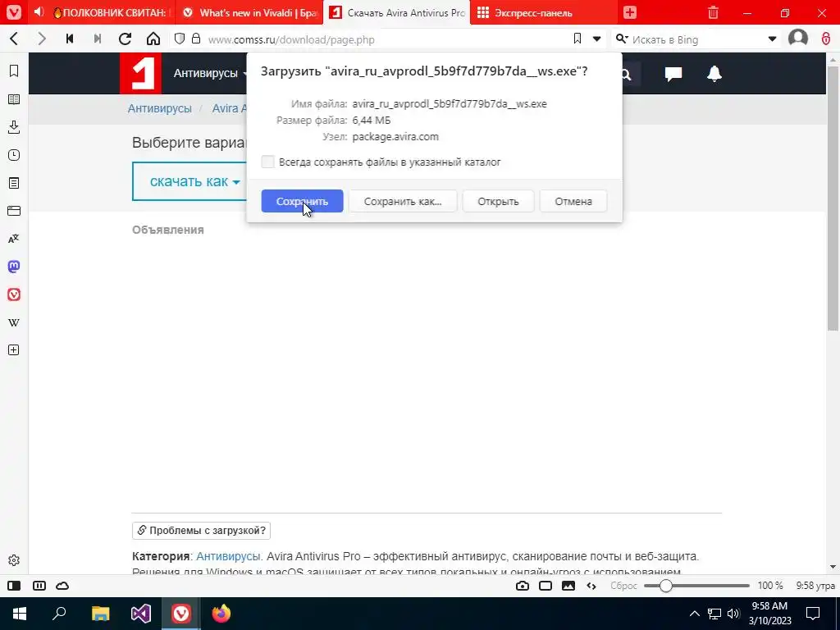The height and width of the screenshot is (630, 840).
Task: Open Notes panel in sidebar
Action: point(14,183)
